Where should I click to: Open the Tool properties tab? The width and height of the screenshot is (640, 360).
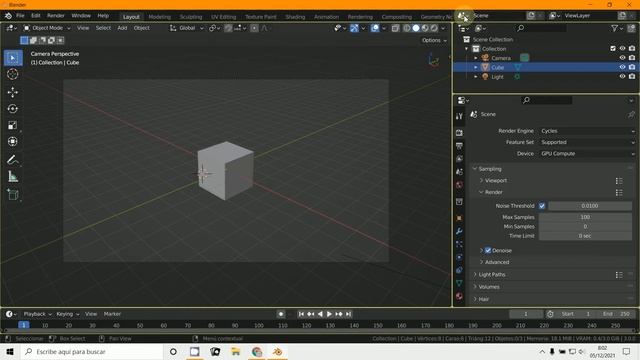pyautogui.click(x=459, y=116)
